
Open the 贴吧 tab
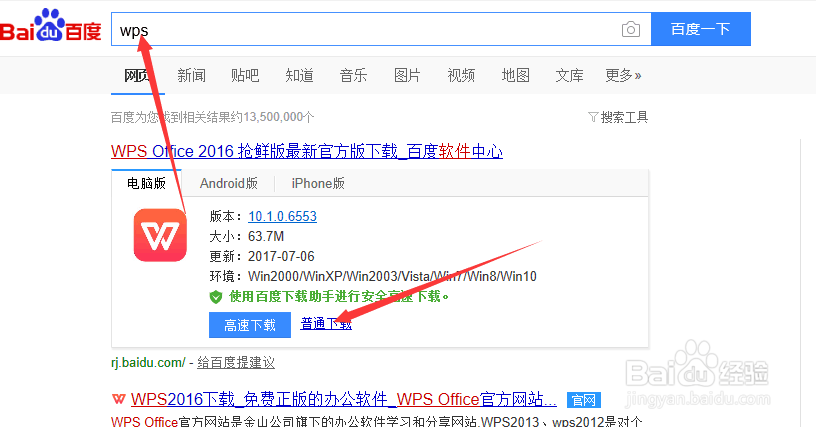point(245,76)
